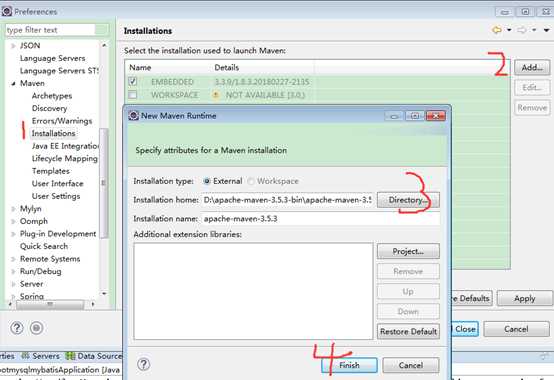The image size is (554, 380).
Task: Click Remove button in Installations page
Action: coord(532,107)
